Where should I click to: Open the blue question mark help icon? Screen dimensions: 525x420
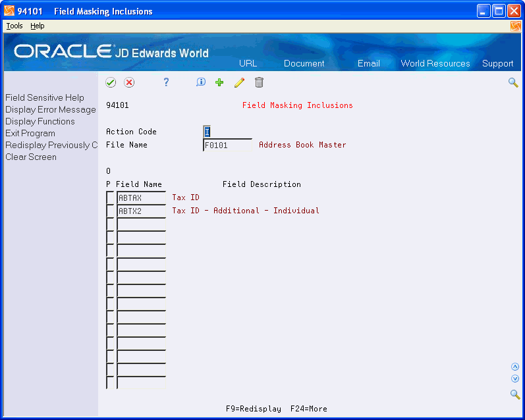point(166,82)
